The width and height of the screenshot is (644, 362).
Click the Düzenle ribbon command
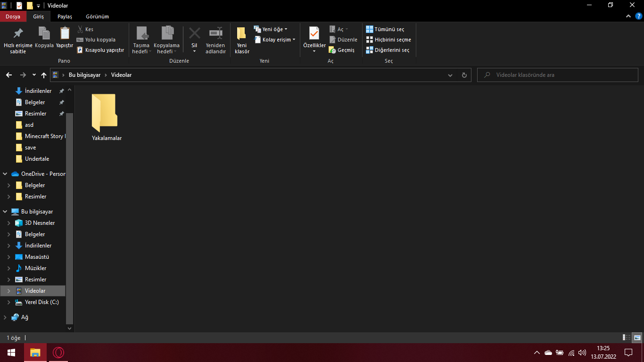click(x=343, y=40)
